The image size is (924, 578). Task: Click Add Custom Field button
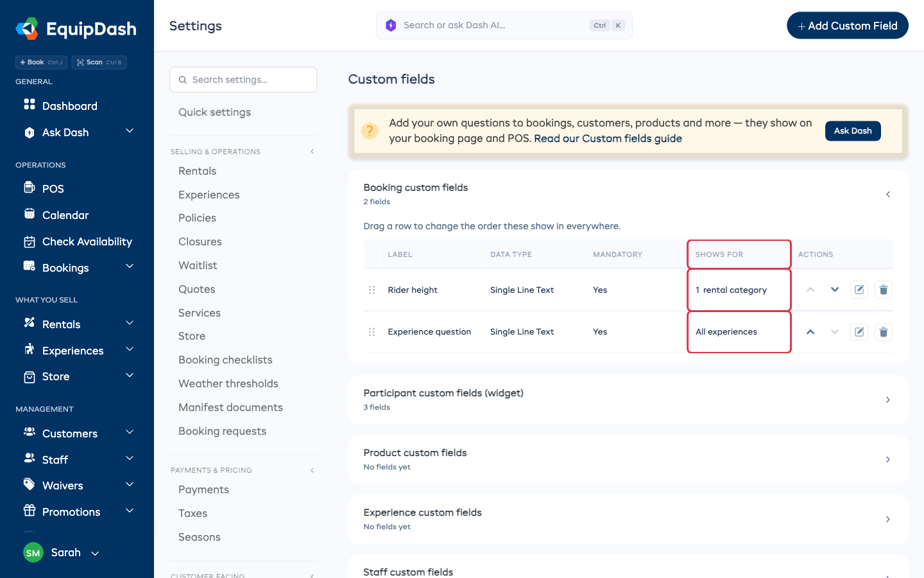pyautogui.click(x=848, y=26)
